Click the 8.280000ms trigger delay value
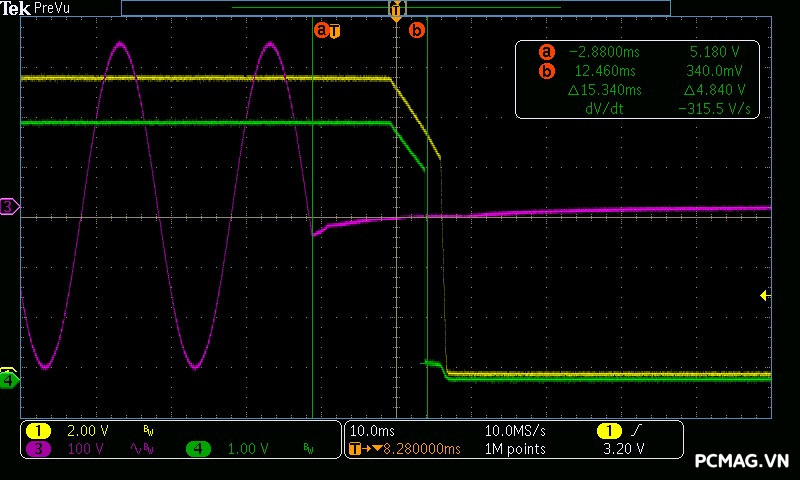 (422, 449)
